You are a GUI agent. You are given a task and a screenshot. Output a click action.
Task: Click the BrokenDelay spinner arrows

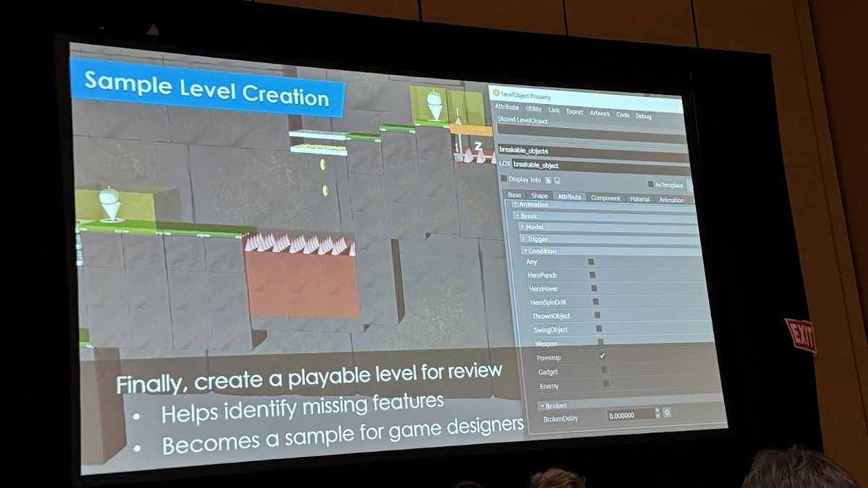[x=657, y=413]
